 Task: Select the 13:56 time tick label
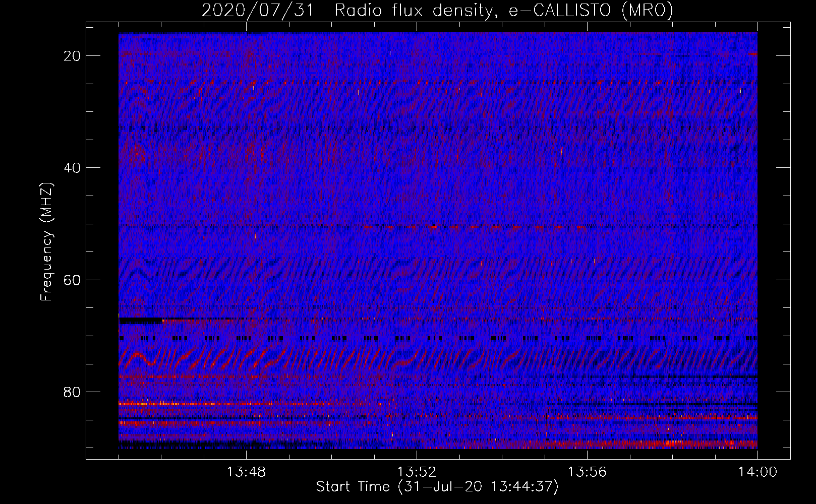coord(587,472)
